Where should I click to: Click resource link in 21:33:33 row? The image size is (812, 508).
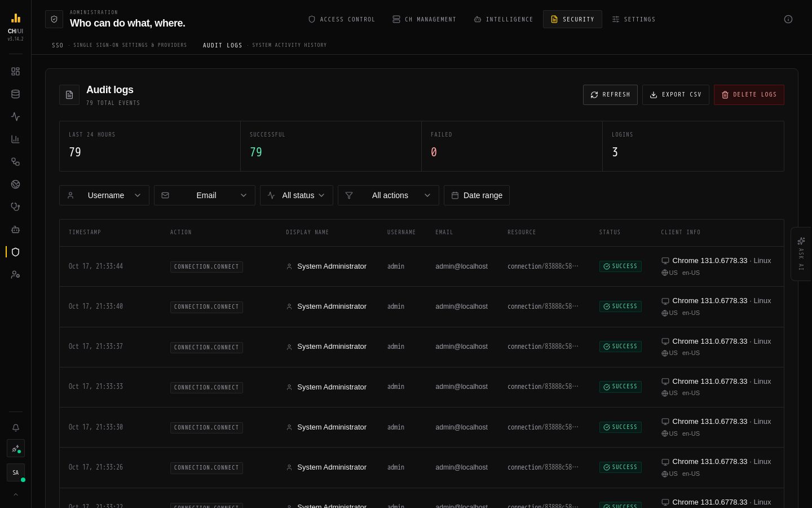coord(543,387)
